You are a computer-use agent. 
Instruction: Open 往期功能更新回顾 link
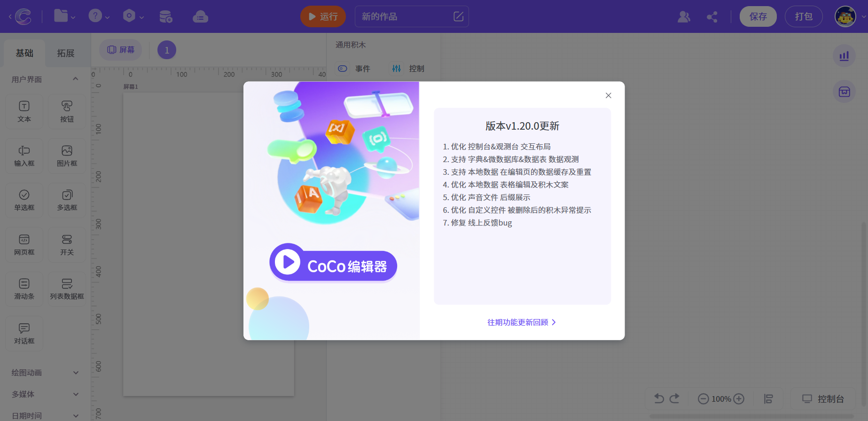click(522, 322)
